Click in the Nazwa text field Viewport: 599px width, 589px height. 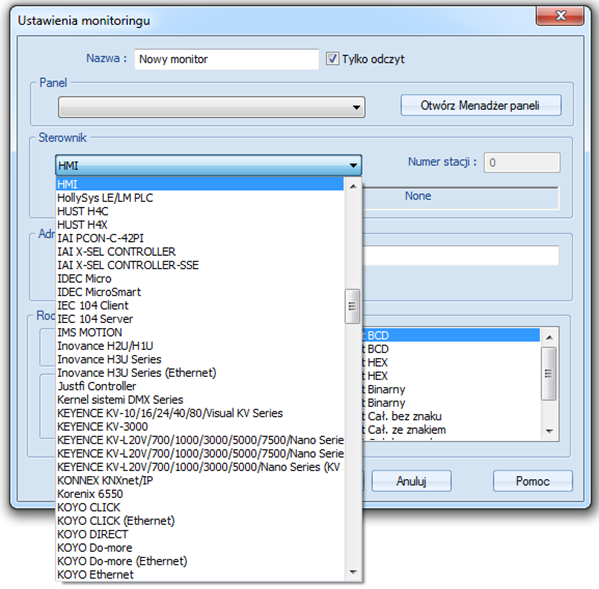pos(227,59)
